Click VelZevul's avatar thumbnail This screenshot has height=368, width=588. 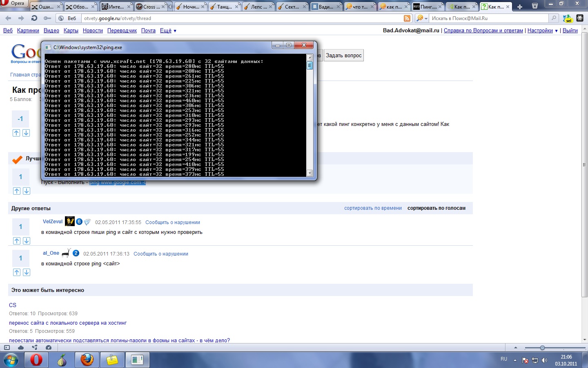[x=70, y=221]
